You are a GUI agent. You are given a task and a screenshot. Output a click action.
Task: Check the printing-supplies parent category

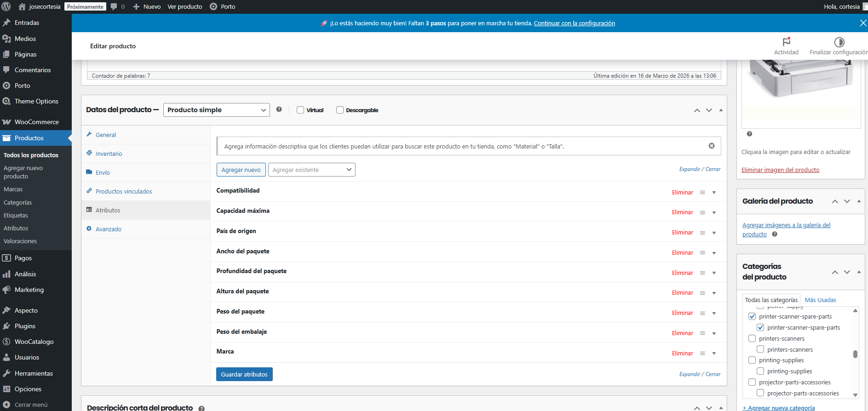pyautogui.click(x=752, y=360)
